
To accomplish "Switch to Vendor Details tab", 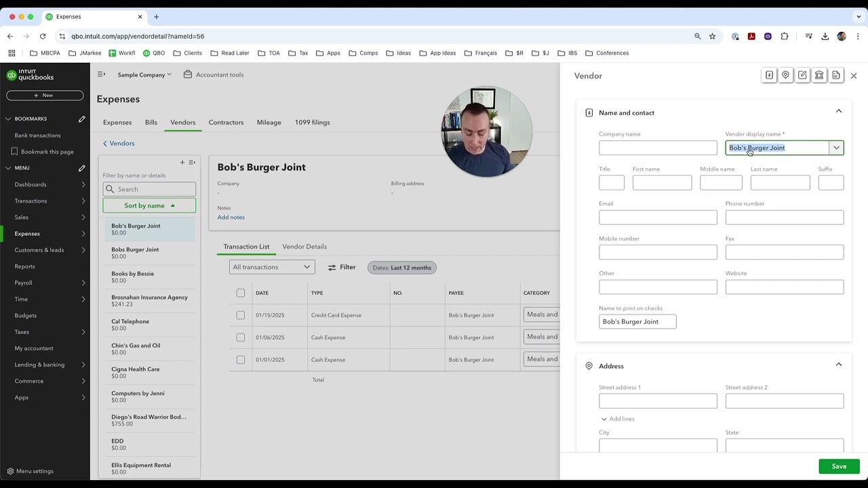I will [x=304, y=246].
